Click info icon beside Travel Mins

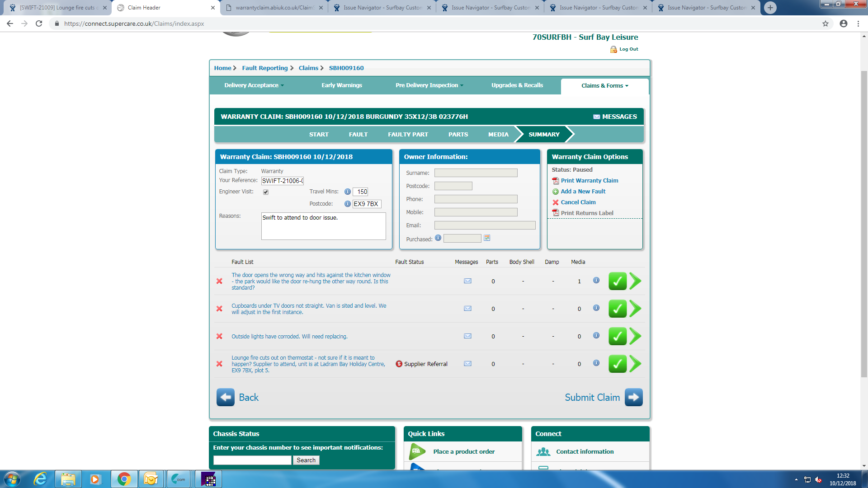point(347,192)
